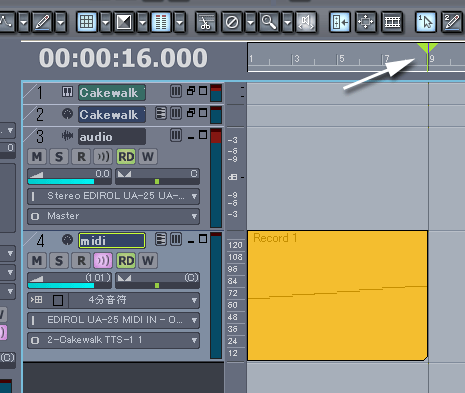
Task: Select the scissors split tool
Action: [x=206, y=22]
